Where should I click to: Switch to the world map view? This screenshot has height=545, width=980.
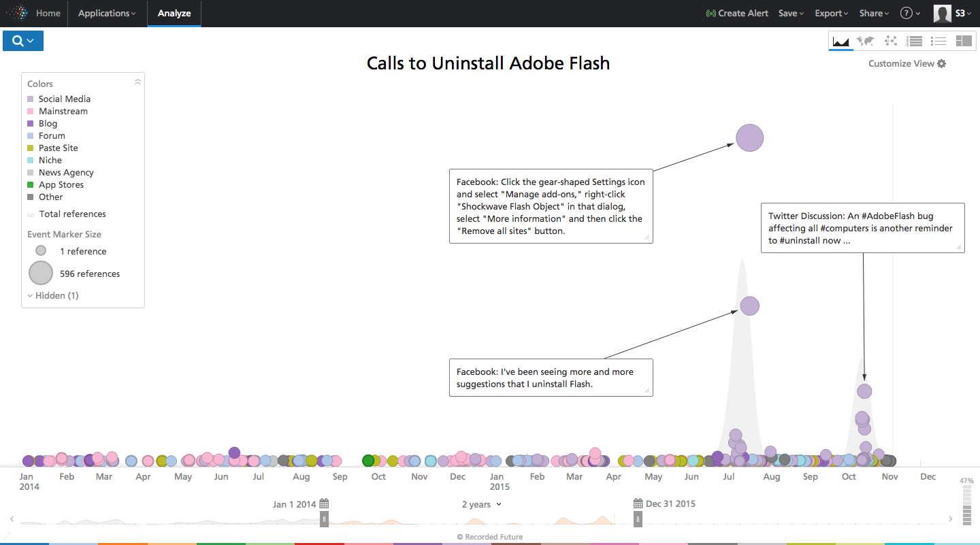click(x=866, y=41)
